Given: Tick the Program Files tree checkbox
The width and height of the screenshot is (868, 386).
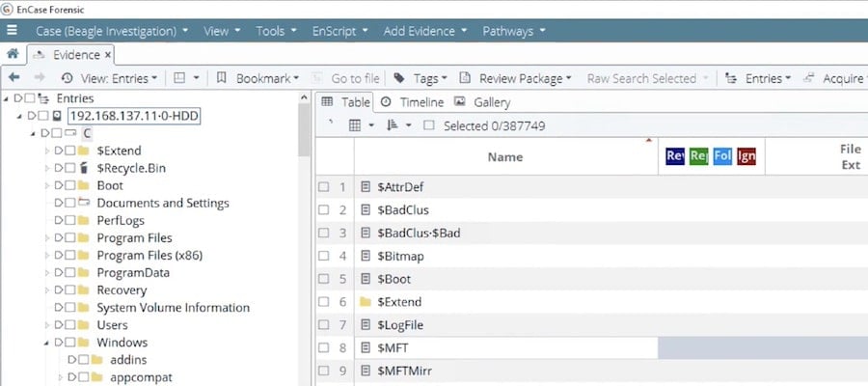Looking at the screenshot, I should 69,237.
